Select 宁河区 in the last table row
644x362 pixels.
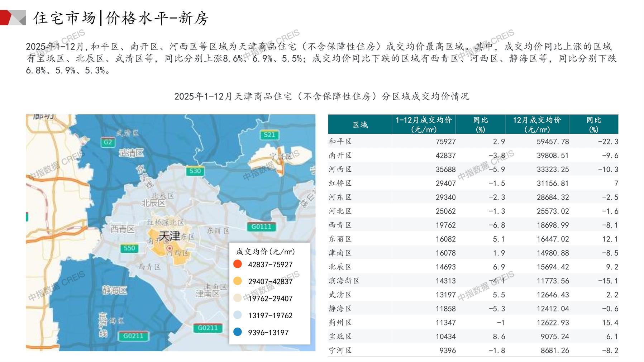[x=340, y=350]
